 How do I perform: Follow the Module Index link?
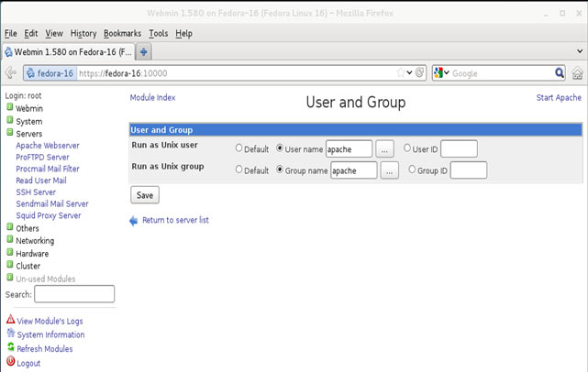coord(152,97)
